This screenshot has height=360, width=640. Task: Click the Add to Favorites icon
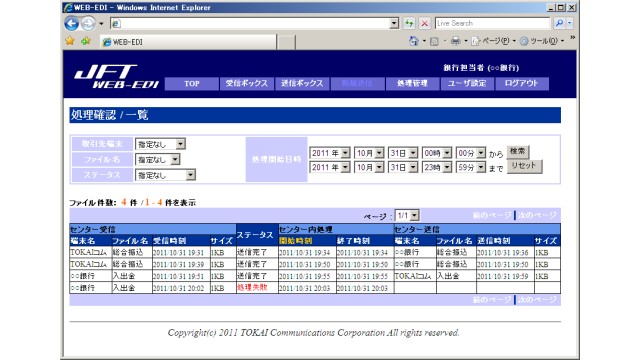point(86,41)
